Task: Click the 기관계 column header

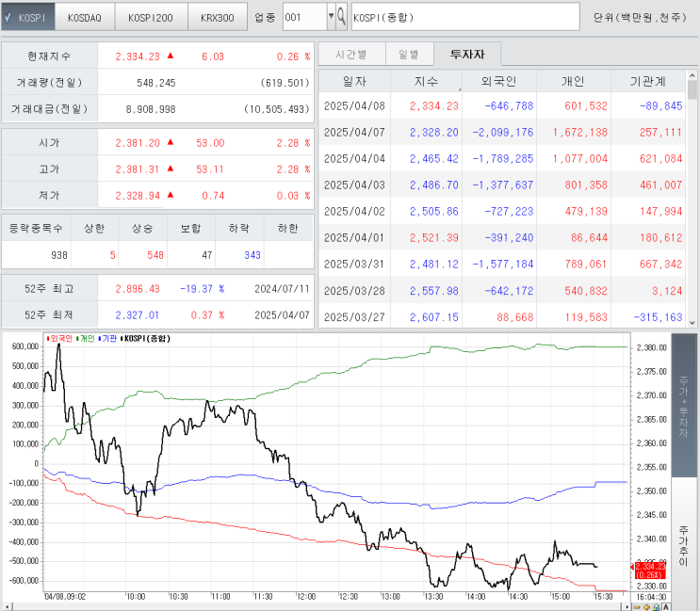Action: tap(648, 81)
